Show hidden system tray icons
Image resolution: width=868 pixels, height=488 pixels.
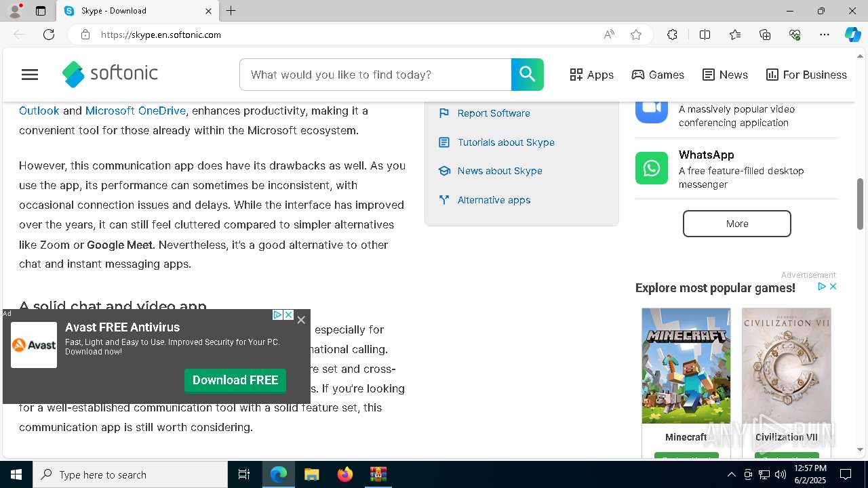pyautogui.click(x=732, y=474)
